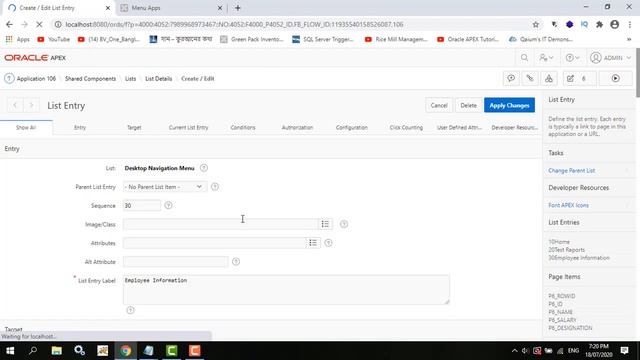The height and width of the screenshot is (360, 640).
Task: Focus the List Entry Label textarea
Action: 286,289
